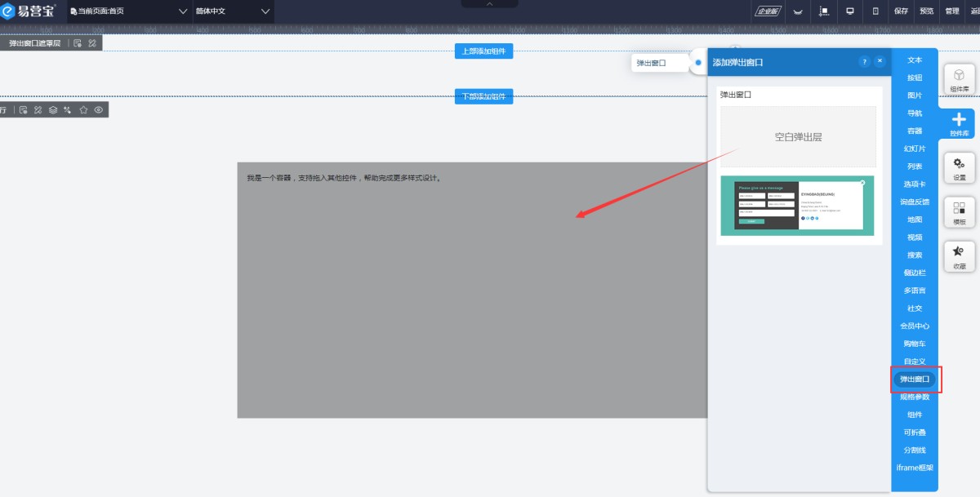Open the 设置 gears panel
Image resolution: width=980 pixels, height=497 pixels.
pyautogui.click(x=959, y=168)
